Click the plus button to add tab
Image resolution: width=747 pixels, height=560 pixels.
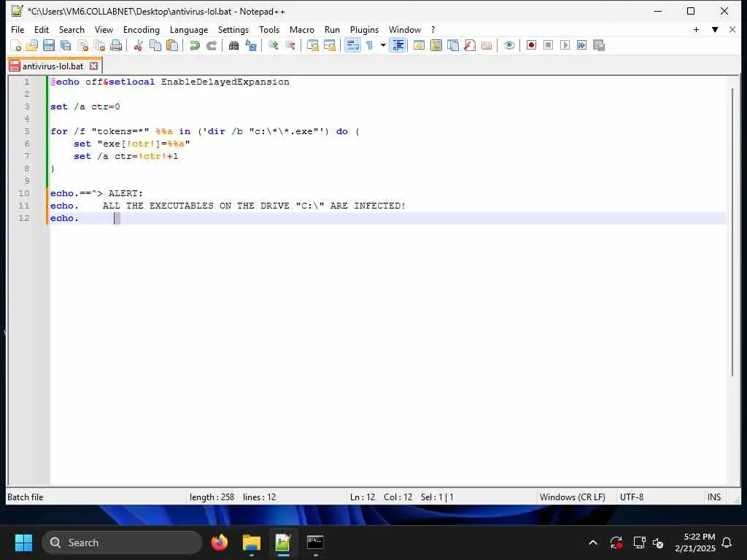click(x=696, y=29)
